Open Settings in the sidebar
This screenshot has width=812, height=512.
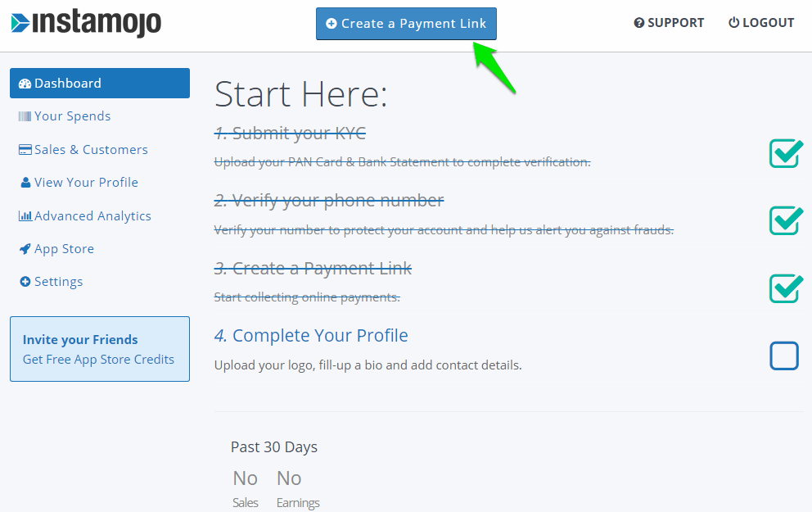52,281
